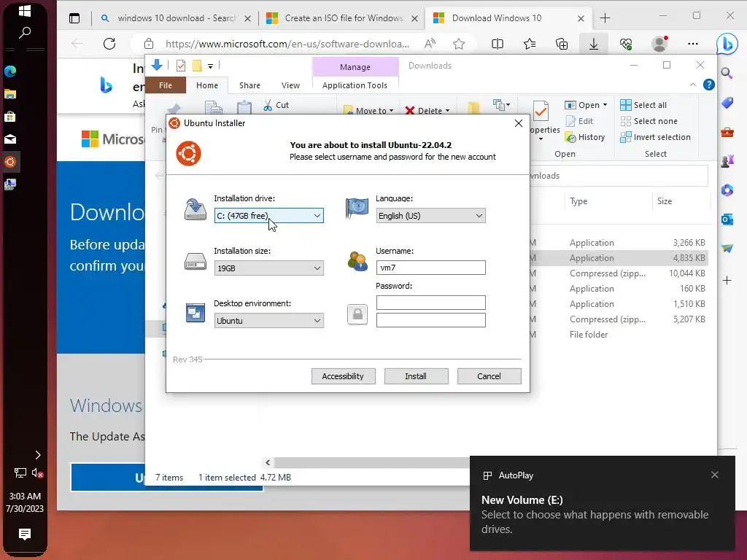Image resolution: width=747 pixels, height=560 pixels.
Task: Open the Edge favorites list icon
Action: pyautogui.click(x=530, y=44)
